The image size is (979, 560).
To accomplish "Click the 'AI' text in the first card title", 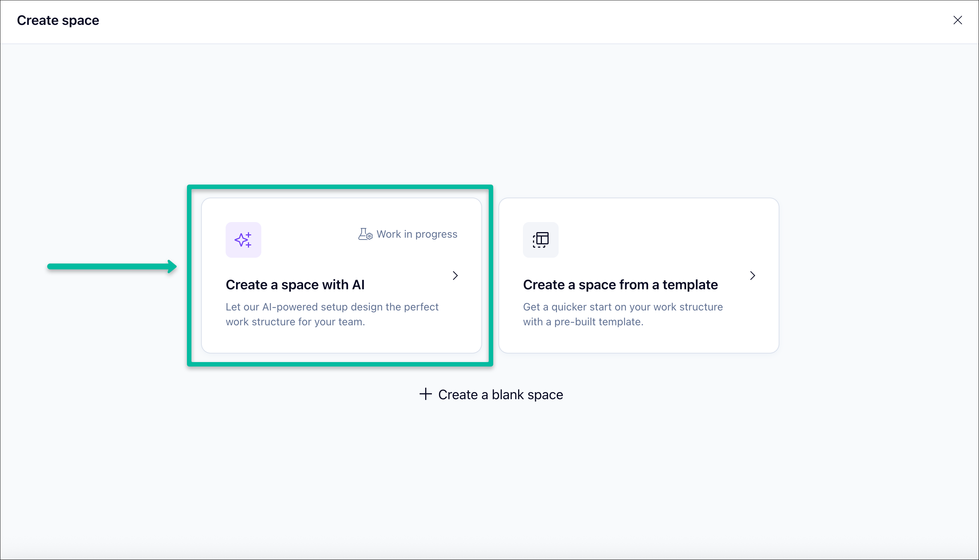I will pyautogui.click(x=358, y=284).
